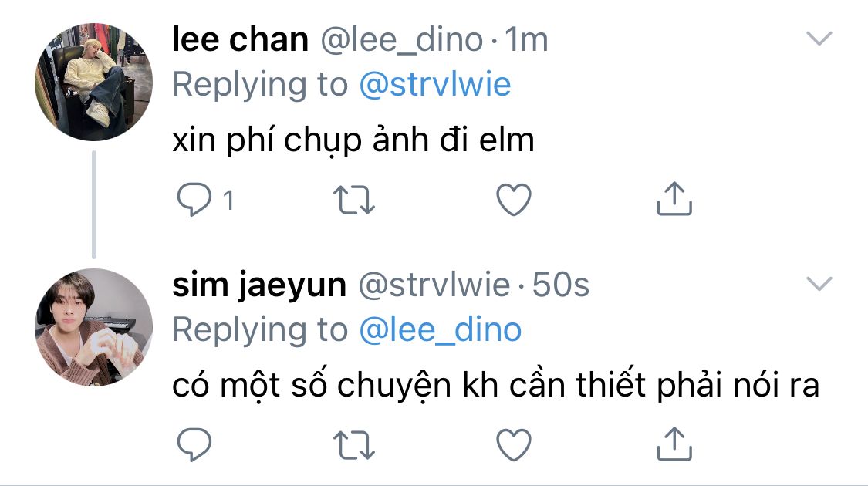Open more options chevron on lee chan's tweet
Viewport: 868px width, 486px height.
click(819, 39)
